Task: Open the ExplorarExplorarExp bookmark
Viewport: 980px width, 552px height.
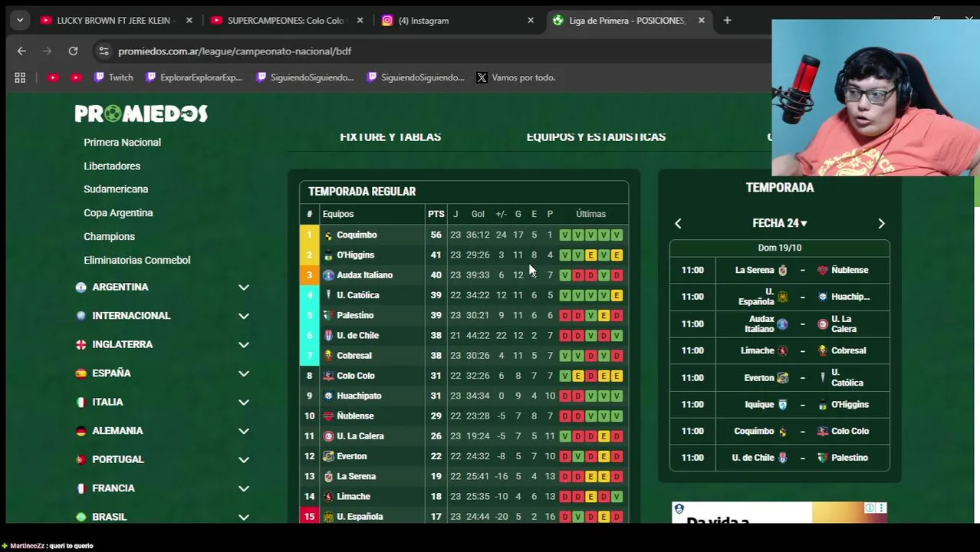Action: [x=194, y=77]
